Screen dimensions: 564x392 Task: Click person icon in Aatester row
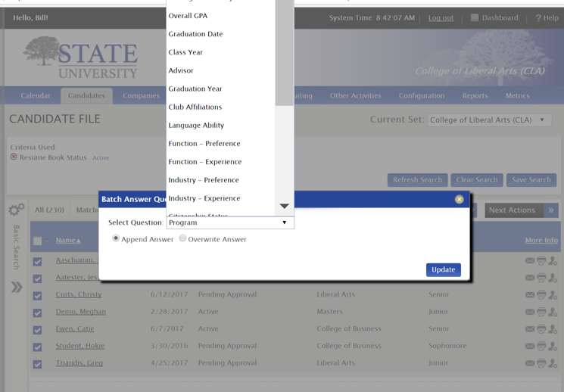click(x=553, y=278)
